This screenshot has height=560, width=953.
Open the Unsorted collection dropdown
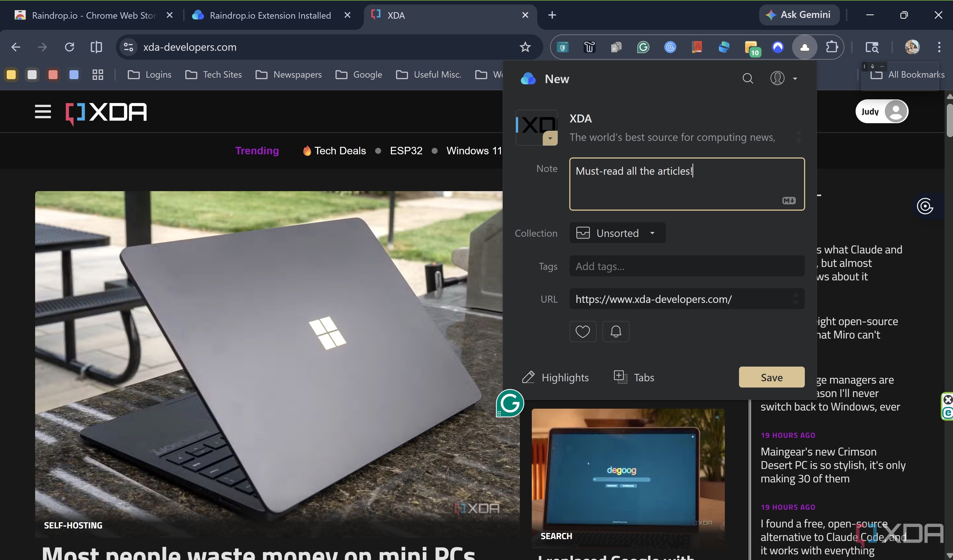click(617, 233)
